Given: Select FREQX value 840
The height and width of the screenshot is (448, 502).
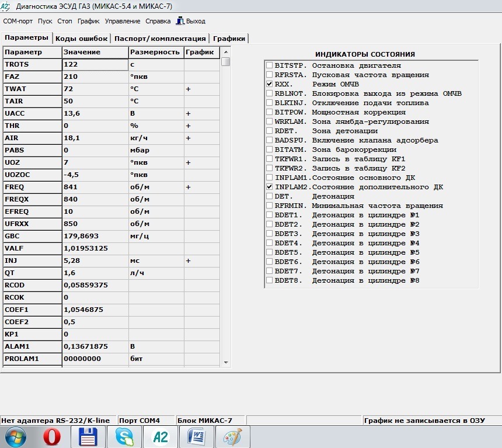Looking at the screenshot, I should click(x=95, y=199).
